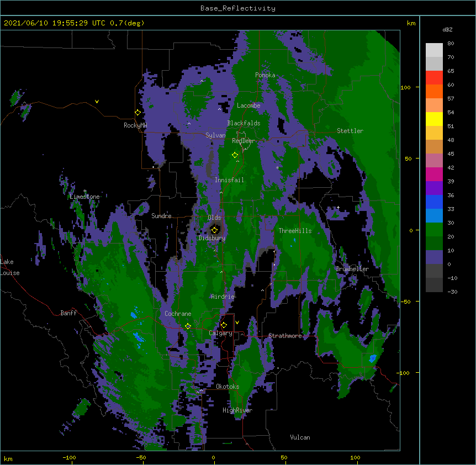Viewport: 476px width, 465px height.
Task: Pick the slate purple legend swatch below 10
Action: (x=434, y=257)
